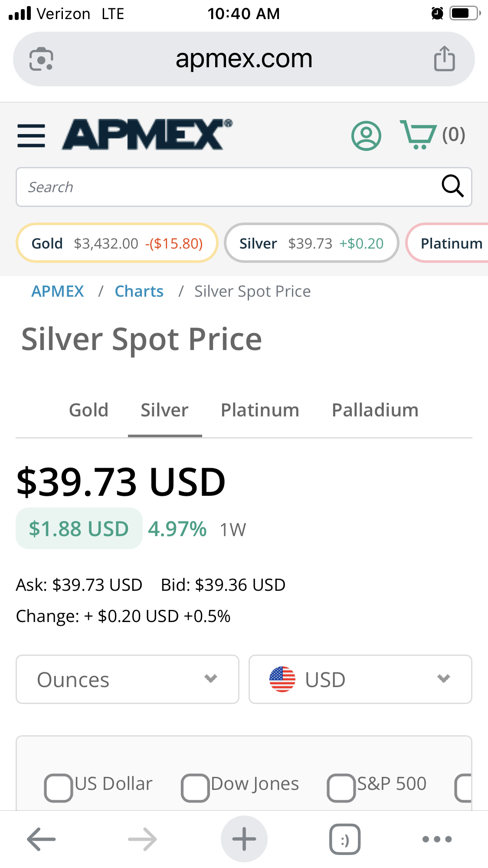Open the user account profile icon
488x868 pixels.
point(366,135)
